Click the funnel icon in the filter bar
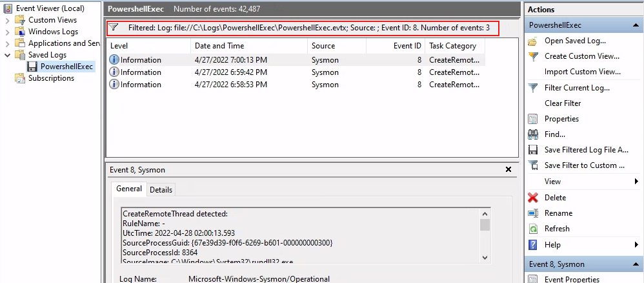Viewport: 644px width, 283px height. pos(114,28)
